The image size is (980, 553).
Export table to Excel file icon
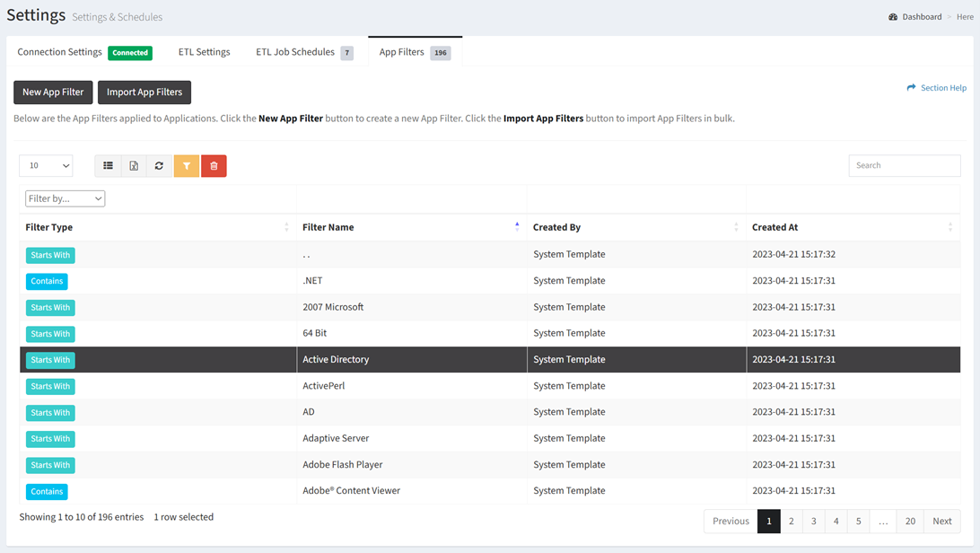pos(134,166)
